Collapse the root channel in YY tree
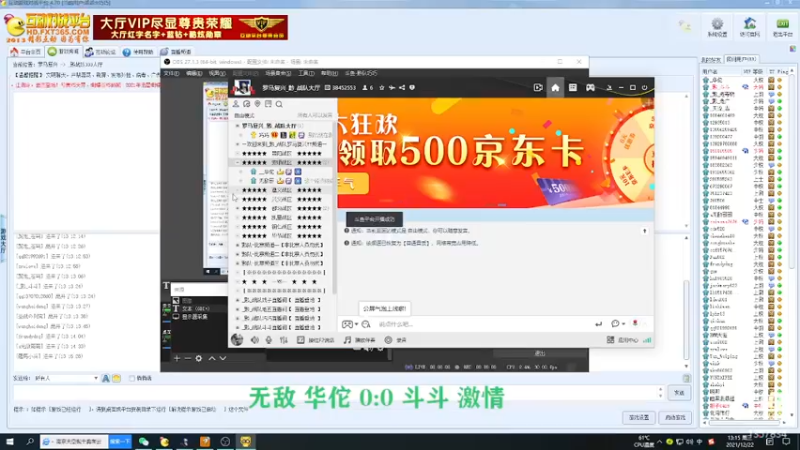Screen dimensions: 800x450 237,126
